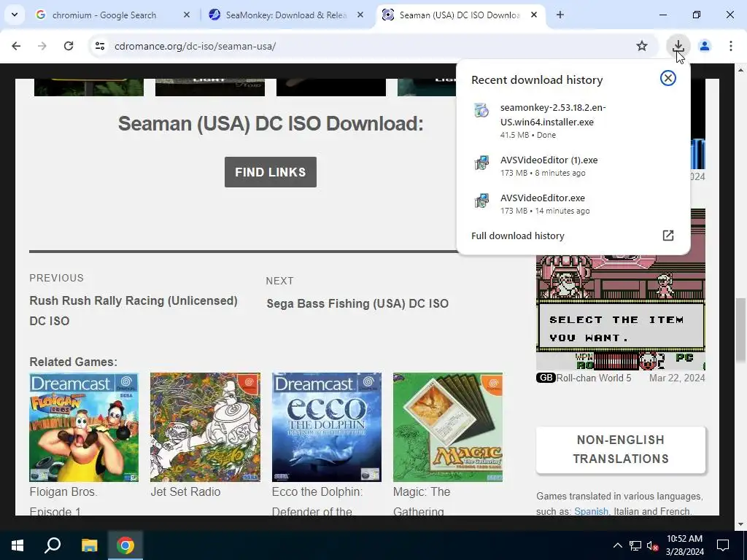Click the muted volume tray icon
This screenshot has height=560, width=747.
652,545
